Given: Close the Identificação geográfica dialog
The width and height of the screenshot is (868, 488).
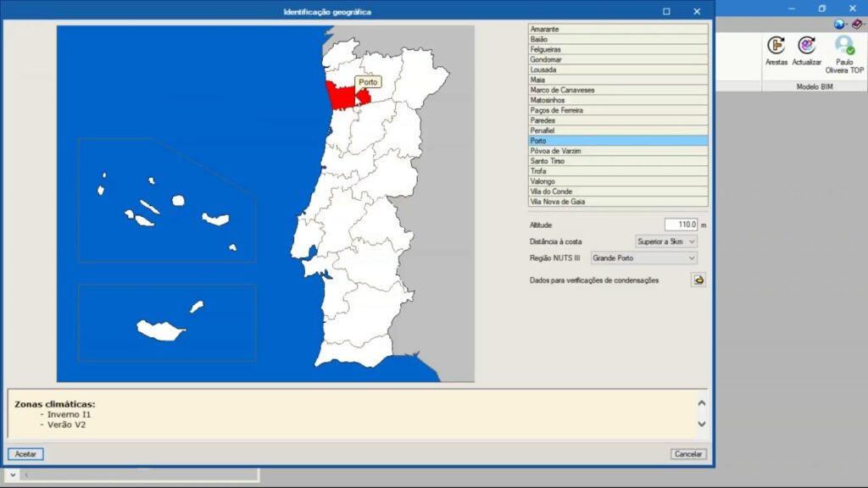Looking at the screenshot, I should click(x=697, y=11).
